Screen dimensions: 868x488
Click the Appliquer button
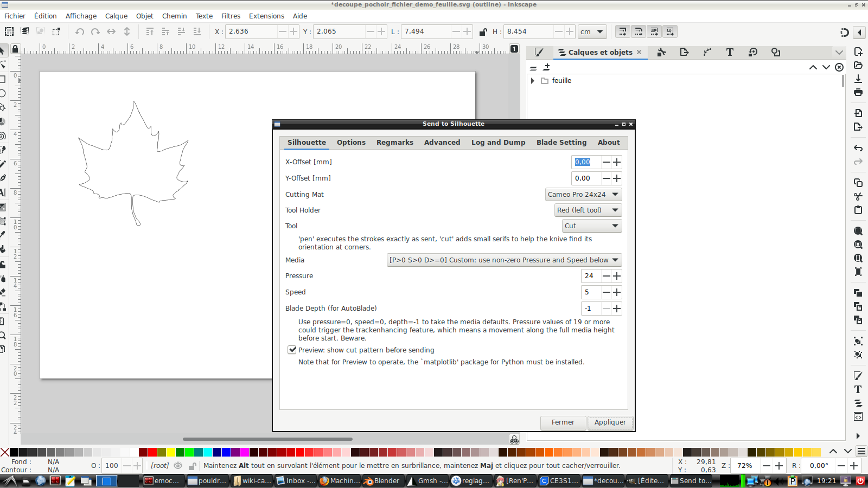coord(610,422)
